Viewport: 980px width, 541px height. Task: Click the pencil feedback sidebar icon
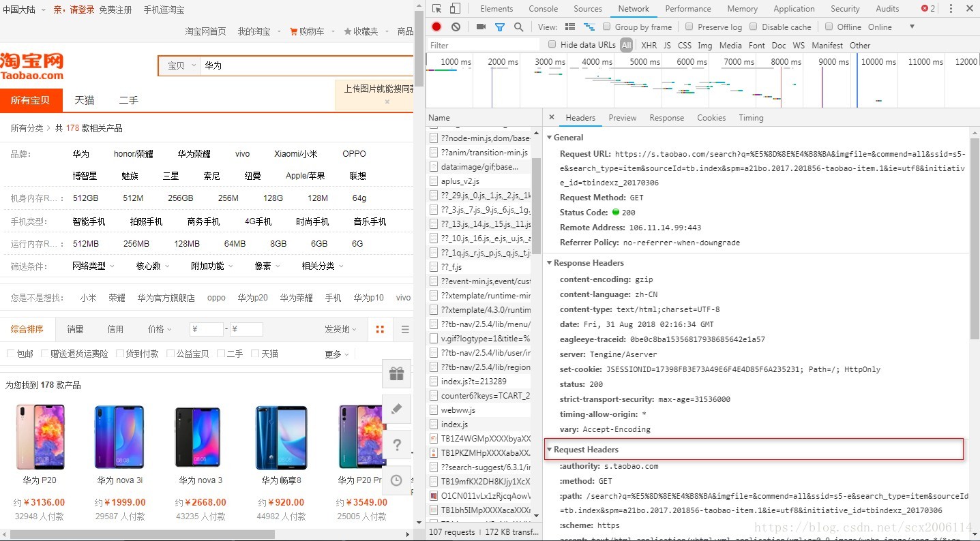pos(396,409)
